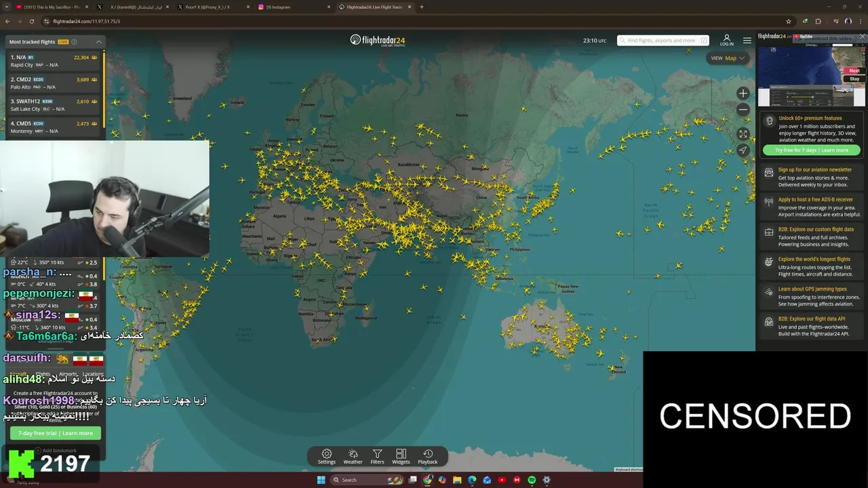This screenshot has width=868, height=488.
Task: Open the Filters tool
Action: [377, 457]
